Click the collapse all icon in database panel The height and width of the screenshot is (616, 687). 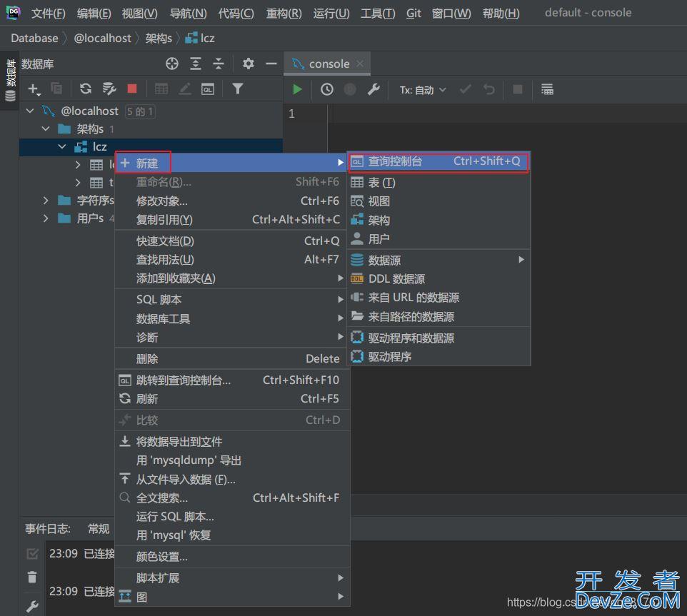[x=219, y=64]
